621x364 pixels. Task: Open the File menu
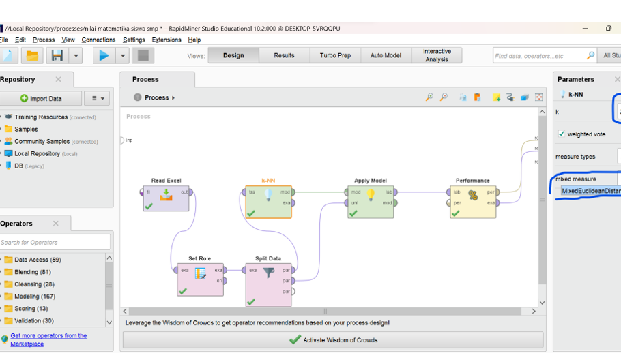(4, 40)
